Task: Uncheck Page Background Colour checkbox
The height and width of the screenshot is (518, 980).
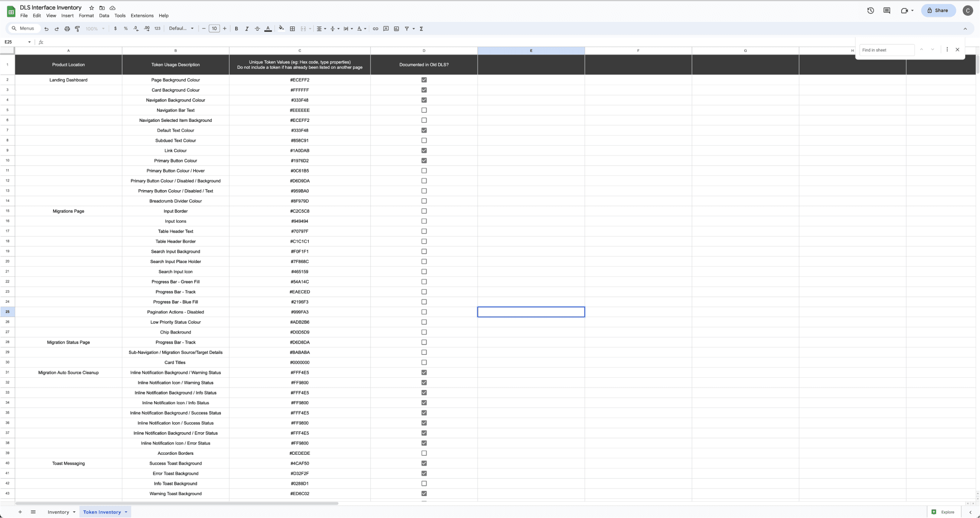Action: (x=424, y=80)
